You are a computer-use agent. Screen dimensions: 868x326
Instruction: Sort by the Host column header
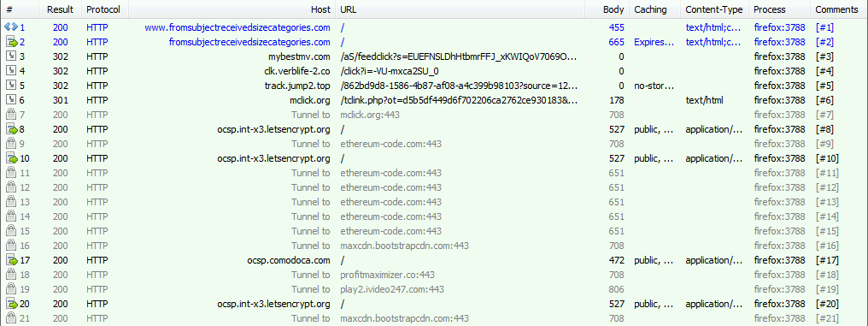tap(232, 9)
